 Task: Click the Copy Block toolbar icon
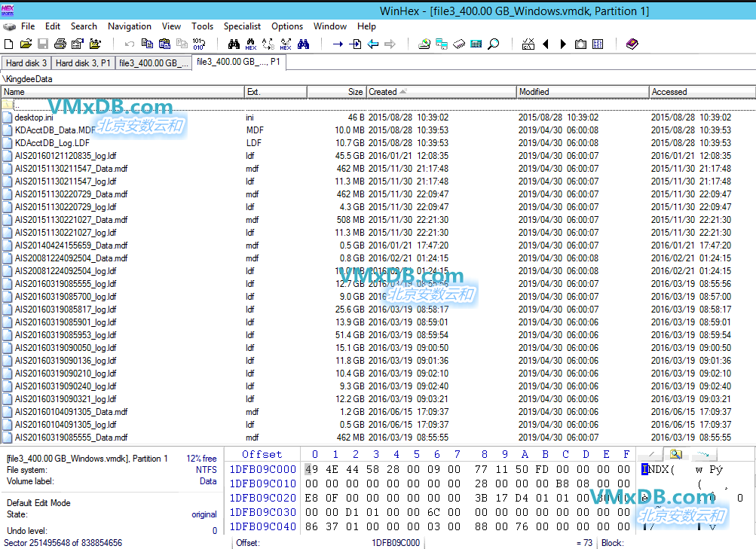[147, 44]
